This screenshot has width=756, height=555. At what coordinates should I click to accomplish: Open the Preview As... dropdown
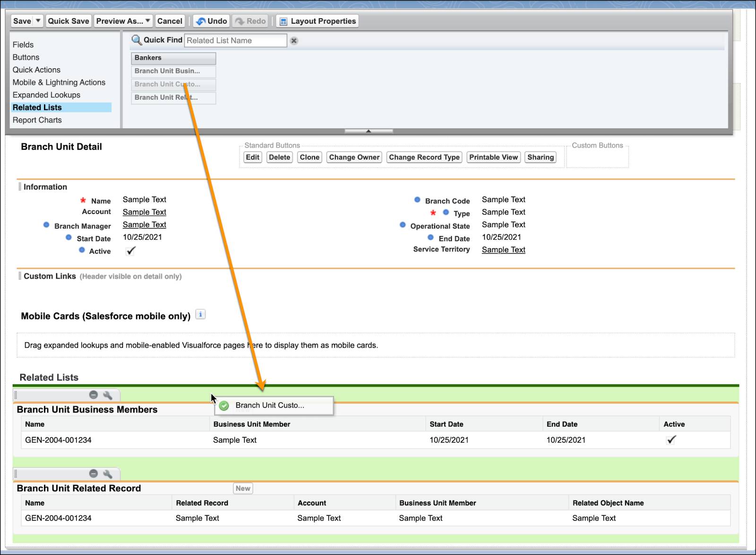[148, 21]
